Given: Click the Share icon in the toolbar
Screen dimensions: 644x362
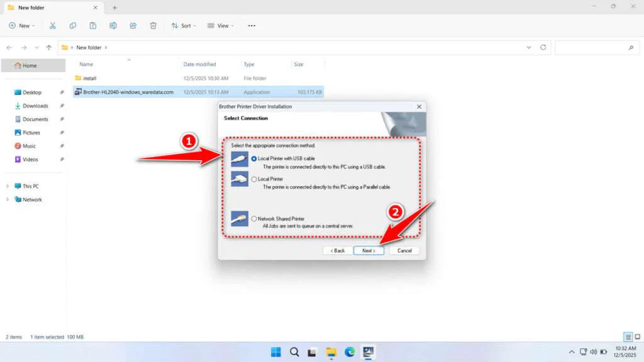Looking at the screenshot, I should tap(133, 25).
